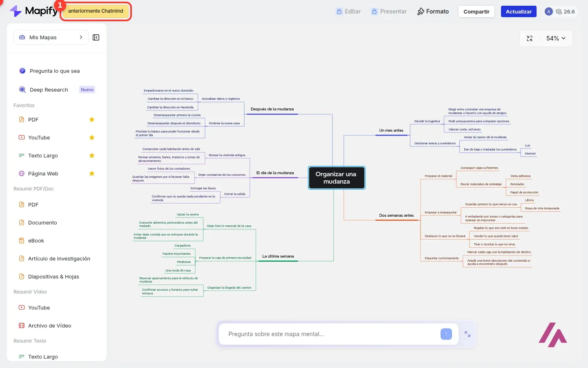This screenshot has width=588, height=368.
Task: Open Deep Research option
Action: [x=49, y=90]
